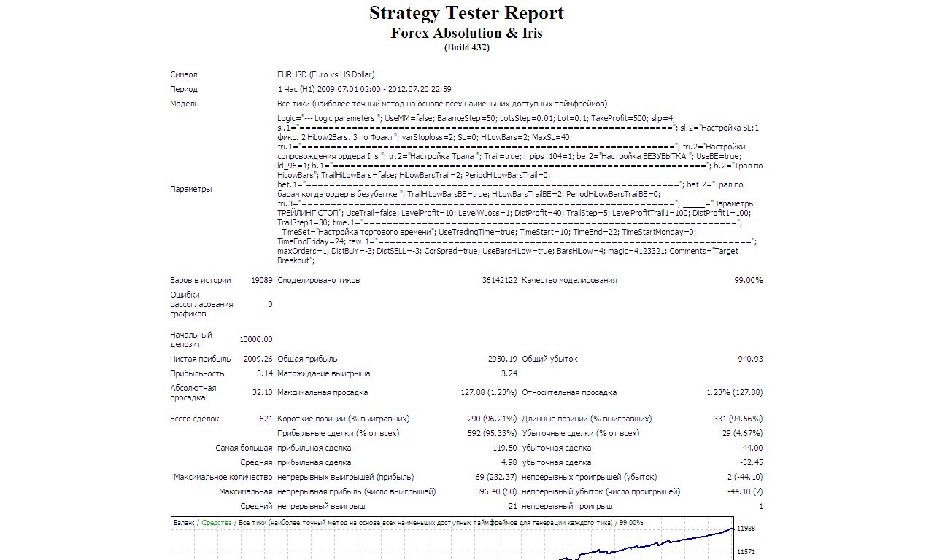Select the bars value 19089
The image size is (934, 560).
tap(262, 280)
